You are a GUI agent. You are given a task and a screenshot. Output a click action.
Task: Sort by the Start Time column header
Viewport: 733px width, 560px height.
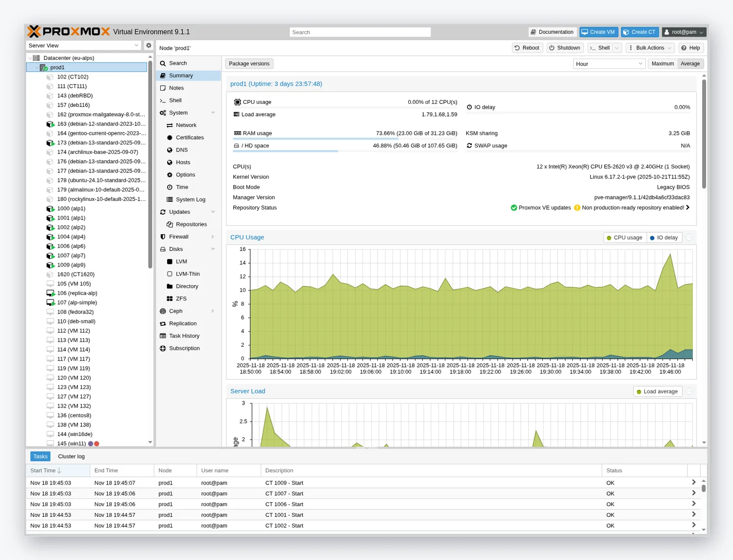tap(58, 471)
